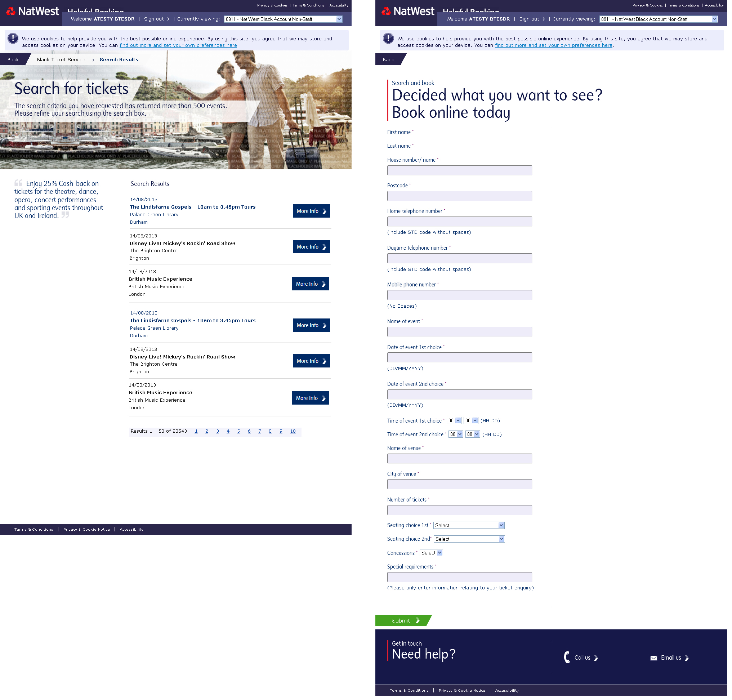Click the Postcode input field
The height and width of the screenshot is (700, 732).
[459, 196]
